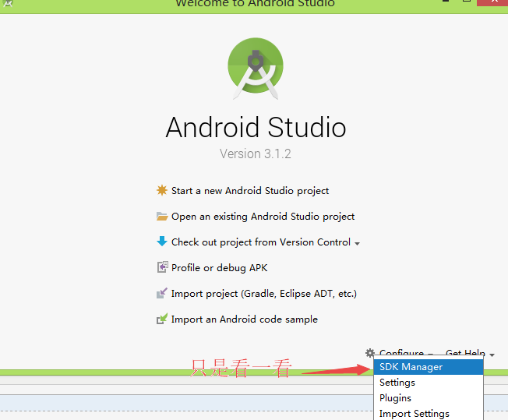The image size is (508, 420).
Task: Click the Configure gear icon
Action: tap(369, 352)
